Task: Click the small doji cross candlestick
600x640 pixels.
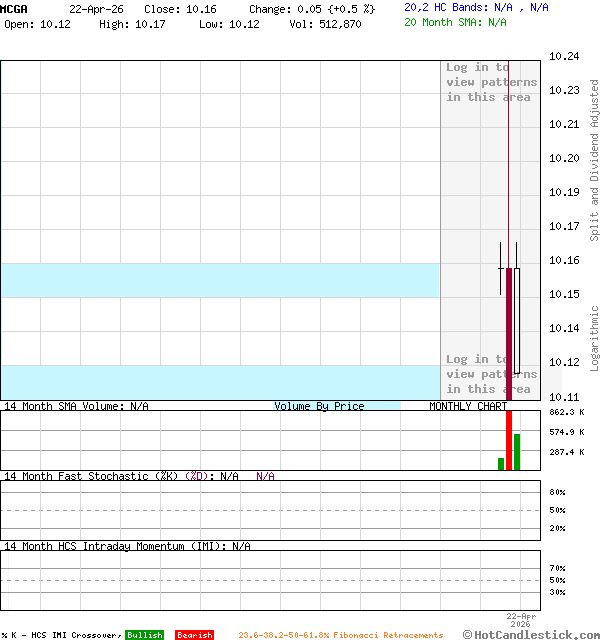Action: point(501,269)
